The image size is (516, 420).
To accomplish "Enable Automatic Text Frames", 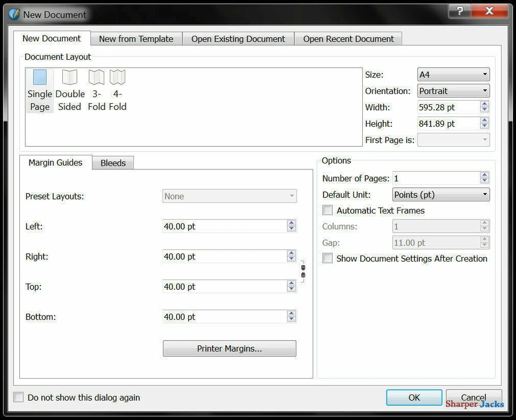I will pos(327,210).
